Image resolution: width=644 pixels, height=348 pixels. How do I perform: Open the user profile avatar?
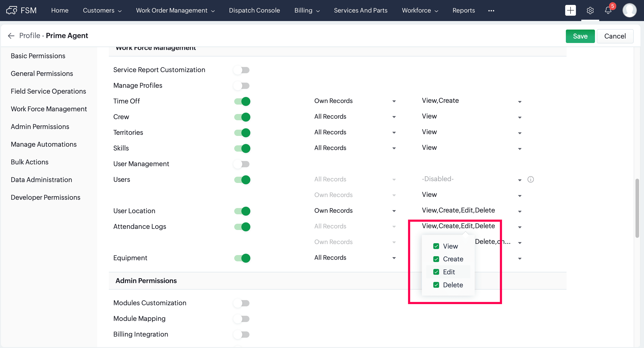coord(629,10)
